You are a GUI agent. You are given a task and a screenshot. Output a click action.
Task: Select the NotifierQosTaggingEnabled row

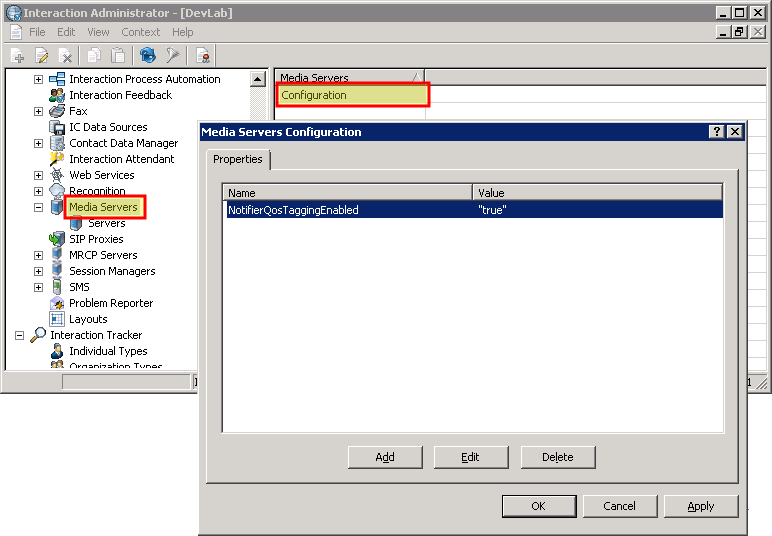click(473, 210)
